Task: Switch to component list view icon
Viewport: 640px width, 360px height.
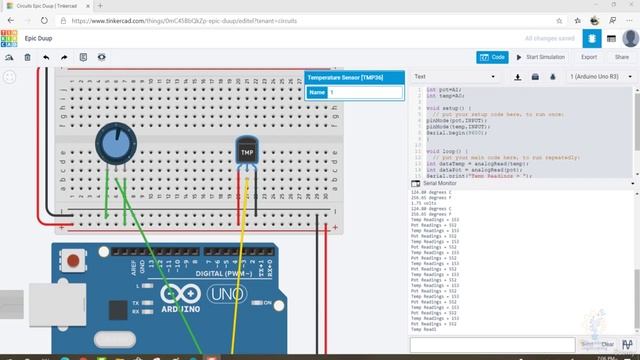Action: 611,39
